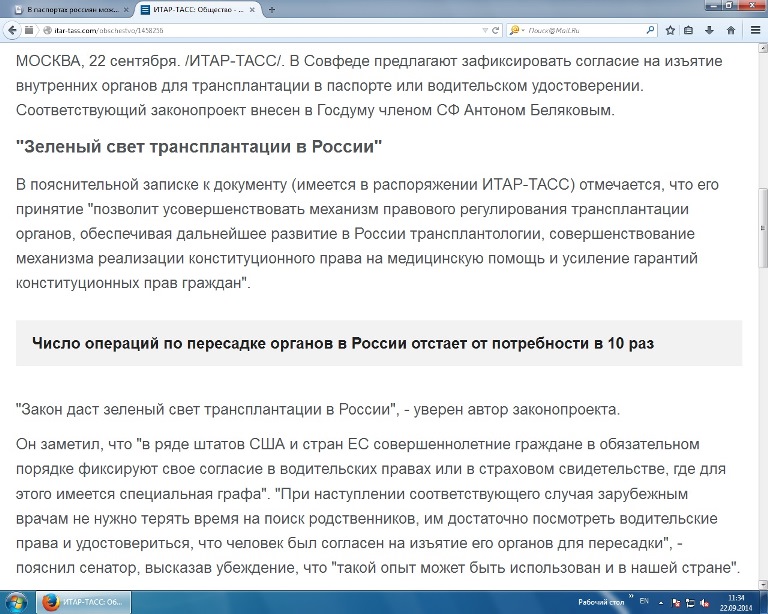Screen dimensions: 768x614
Task: Click the text 'пояснил сенатор'
Action: point(78,568)
